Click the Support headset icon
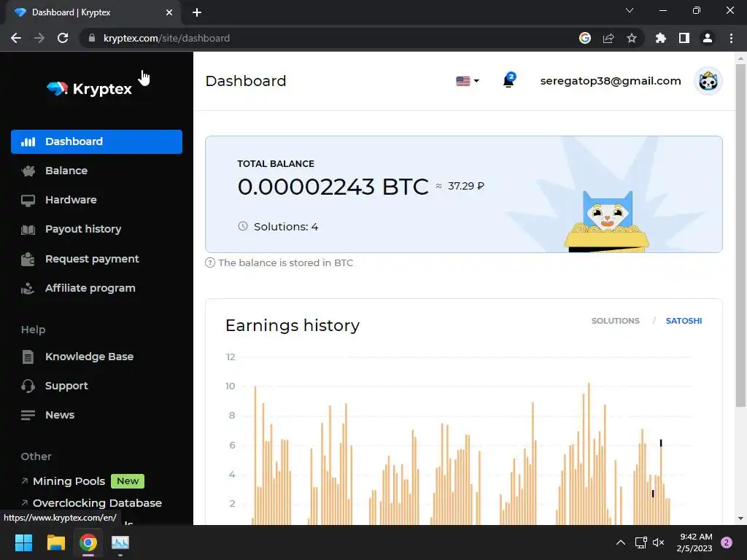747x560 pixels. point(28,386)
